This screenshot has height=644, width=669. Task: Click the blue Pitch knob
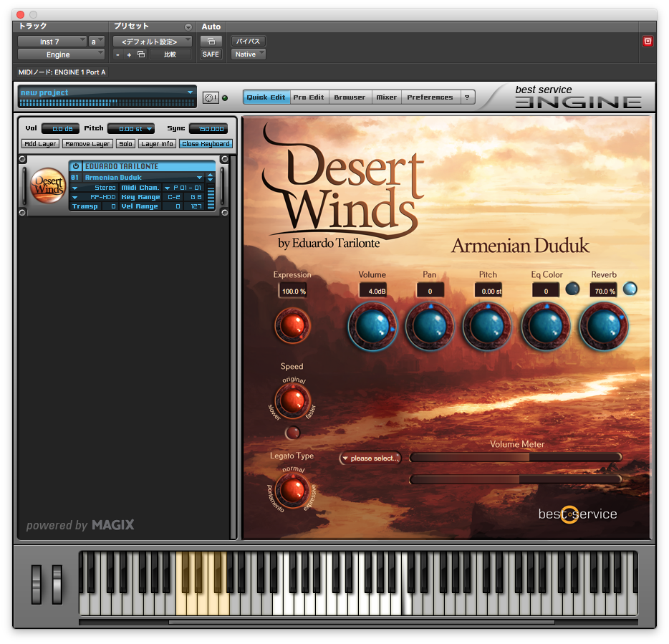click(488, 327)
